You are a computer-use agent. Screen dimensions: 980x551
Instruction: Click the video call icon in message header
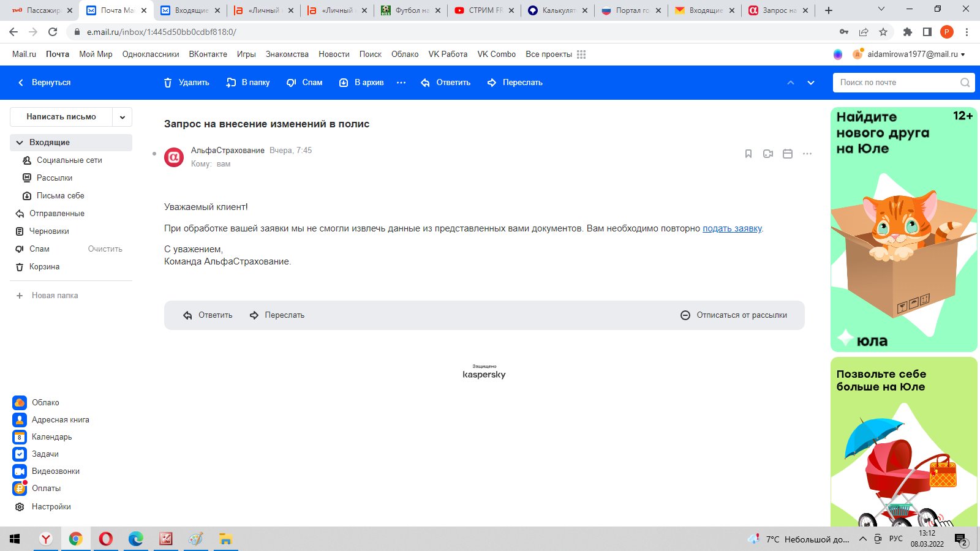(x=768, y=154)
